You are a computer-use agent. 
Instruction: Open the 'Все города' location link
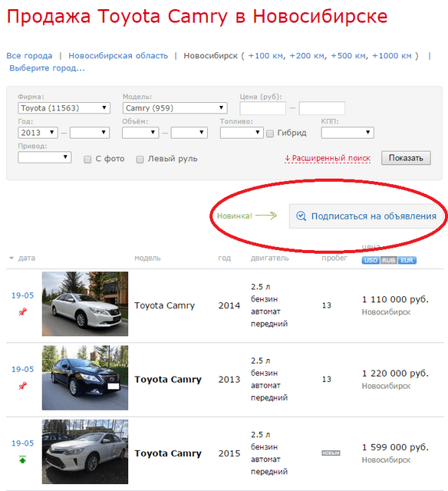pyautogui.click(x=29, y=56)
